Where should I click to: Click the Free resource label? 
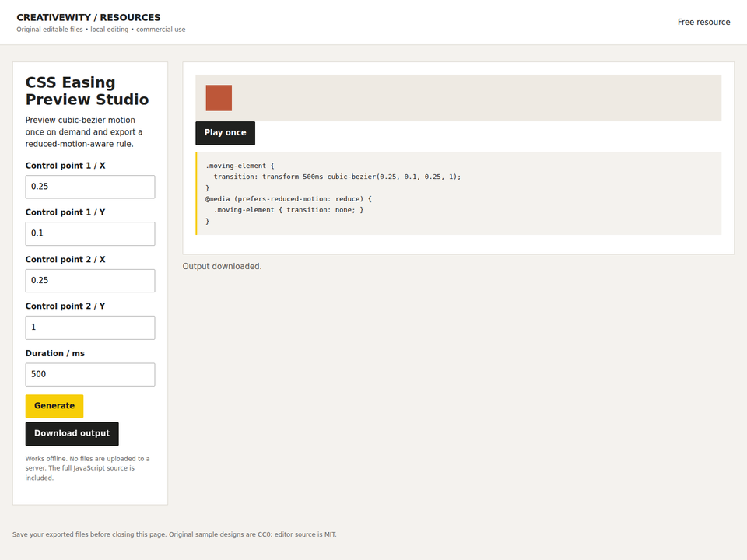703,22
